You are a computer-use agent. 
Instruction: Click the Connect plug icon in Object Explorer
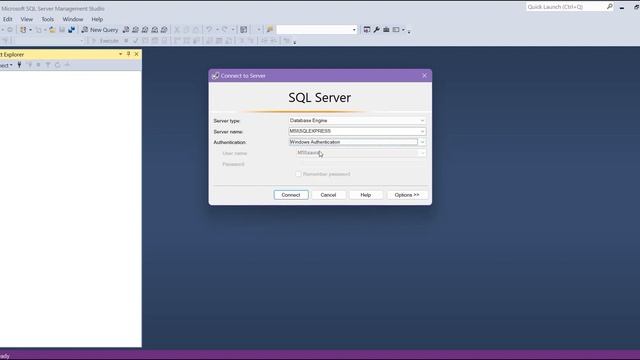[19, 65]
